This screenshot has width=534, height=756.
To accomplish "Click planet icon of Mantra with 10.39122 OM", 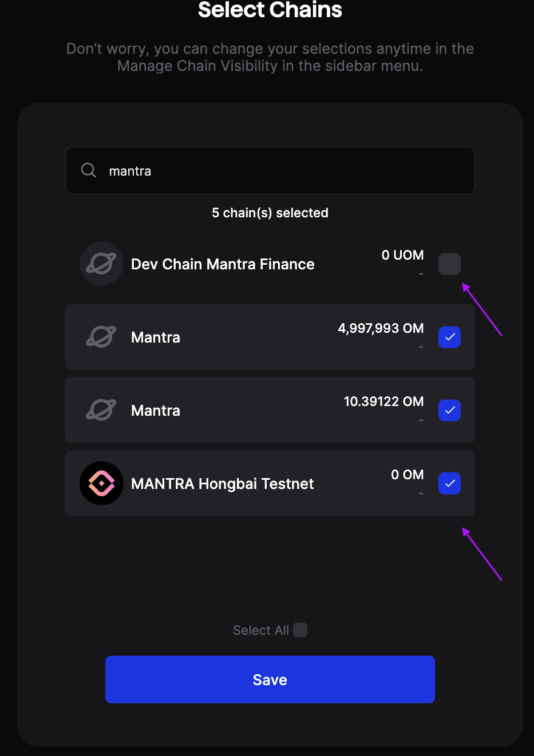I will 101,410.
